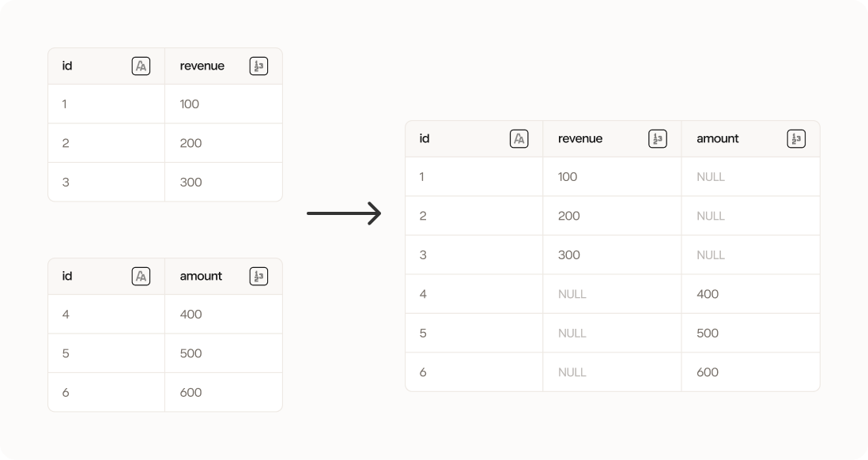Click the text type icon for id in merged table
868x460 pixels.
(x=519, y=139)
